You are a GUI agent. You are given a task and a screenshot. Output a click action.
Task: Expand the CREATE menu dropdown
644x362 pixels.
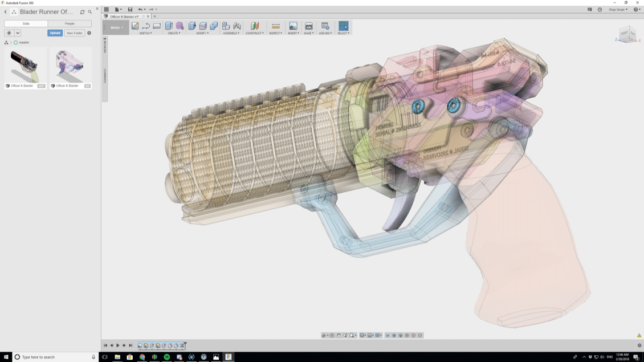click(x=174, y=33)
